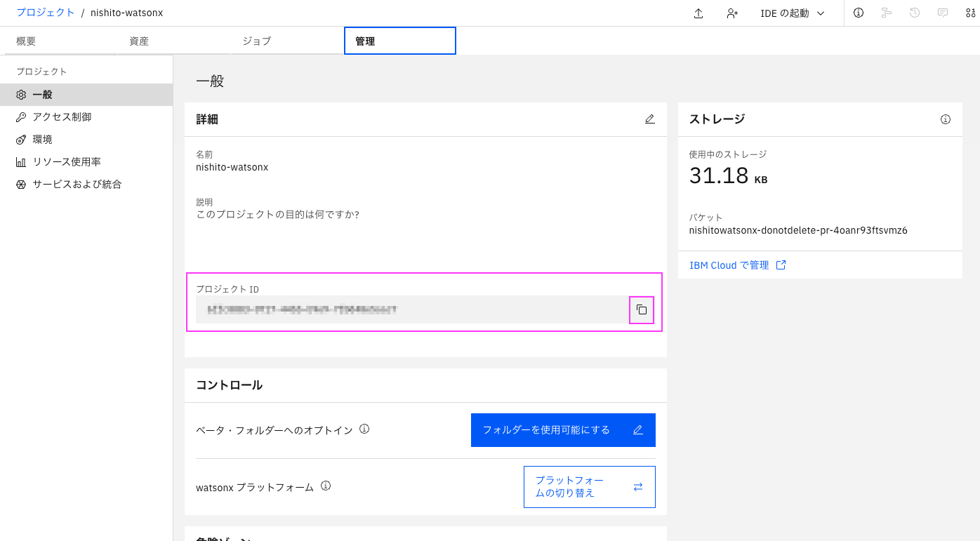Open the comments chat icon

click(x=943, y=13)
